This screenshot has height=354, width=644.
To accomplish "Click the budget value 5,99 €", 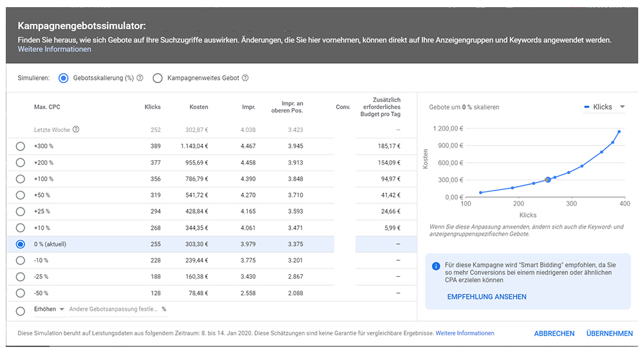I will [392, 228].
